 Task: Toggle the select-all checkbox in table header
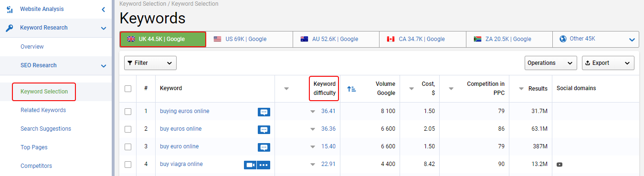pyautogui.click(x=128, y=89)
